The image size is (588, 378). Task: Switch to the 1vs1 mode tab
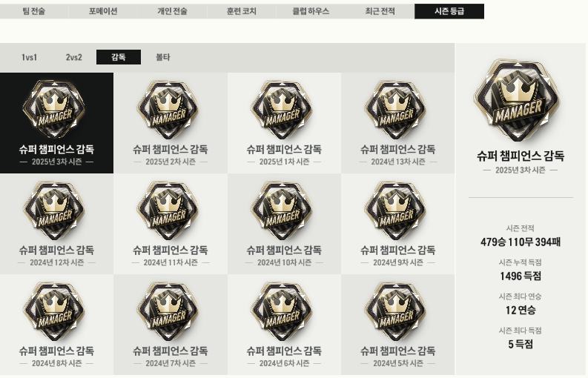point(29,57)
